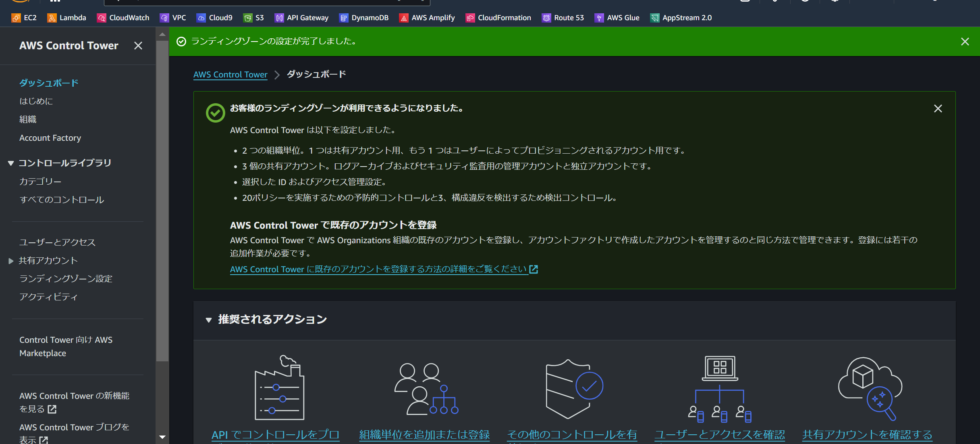980x444 pixels.
Task: Expand the 共有アカウント sidebar section
Action: [x=11, y=261]
